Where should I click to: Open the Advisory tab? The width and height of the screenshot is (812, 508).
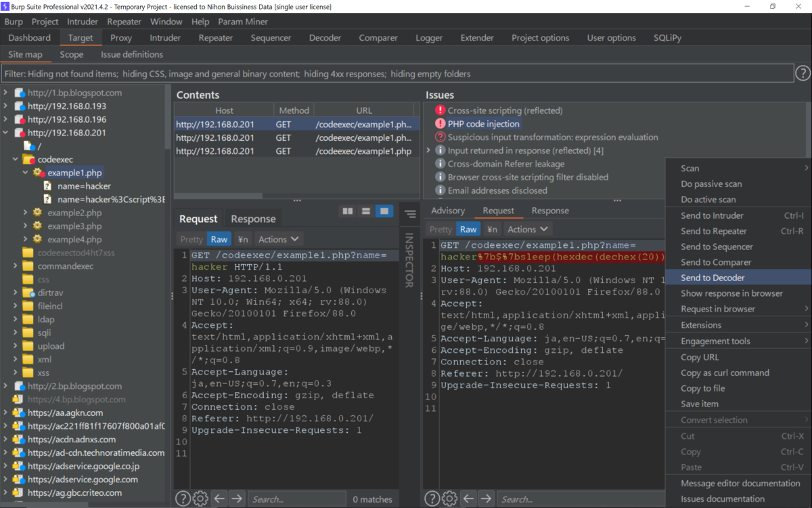coord(448,211)
